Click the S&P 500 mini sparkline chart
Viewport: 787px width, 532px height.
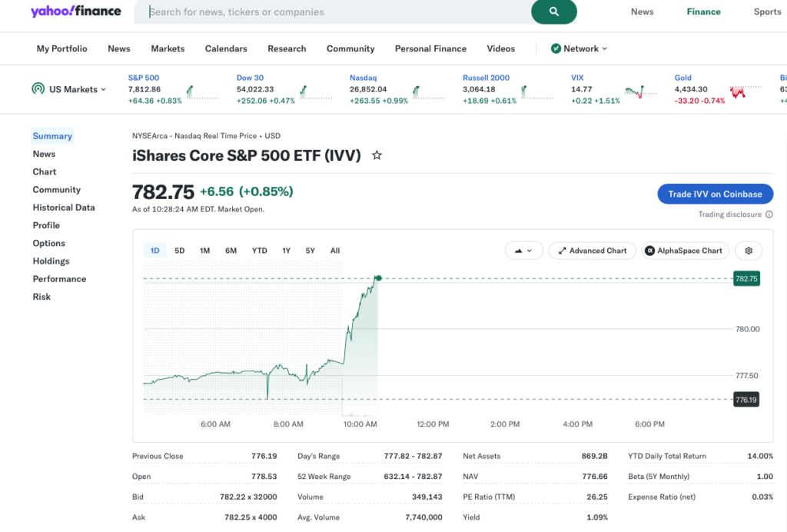(202, 91)
